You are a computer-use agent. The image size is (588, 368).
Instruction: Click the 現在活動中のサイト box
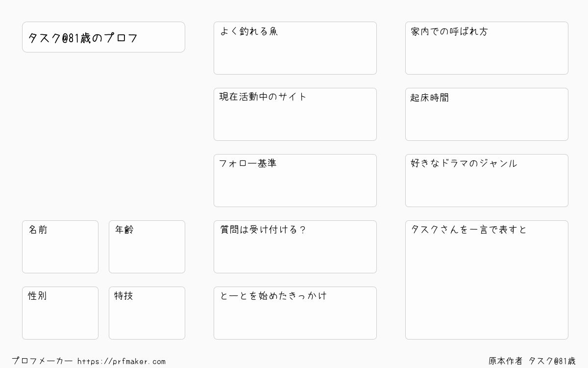tap(295, 114)
